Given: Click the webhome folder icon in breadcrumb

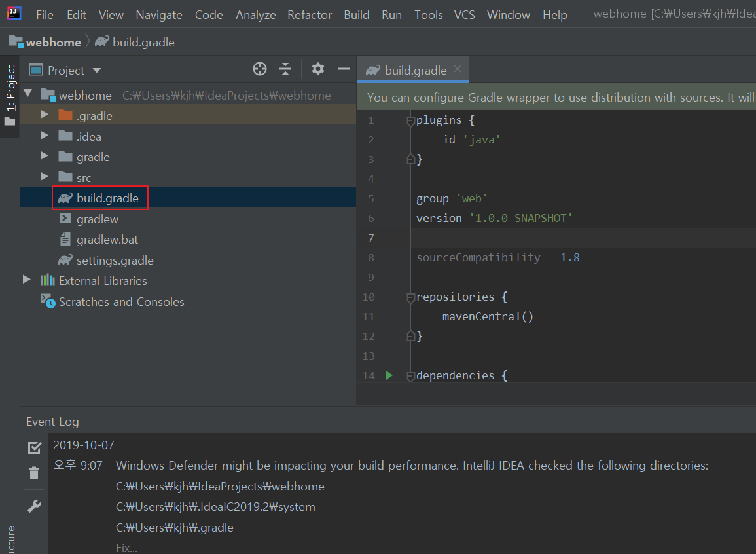Looking at the screenshot, I should tap(16, 42).
